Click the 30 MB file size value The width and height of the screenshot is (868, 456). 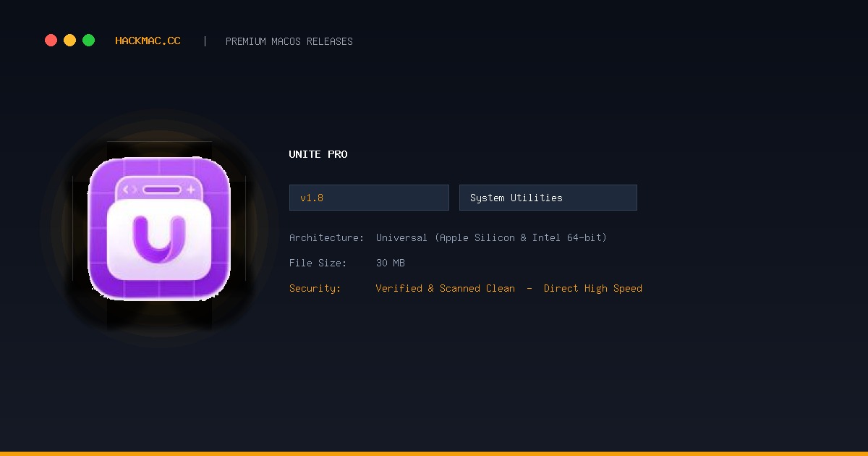tap(391, 263)
